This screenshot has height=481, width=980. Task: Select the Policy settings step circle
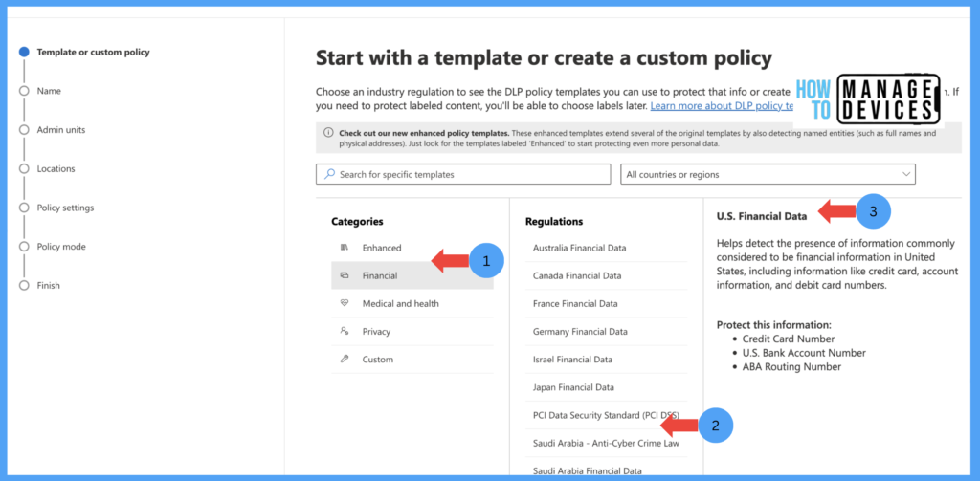pyautogui.click(x=24, y=208)
